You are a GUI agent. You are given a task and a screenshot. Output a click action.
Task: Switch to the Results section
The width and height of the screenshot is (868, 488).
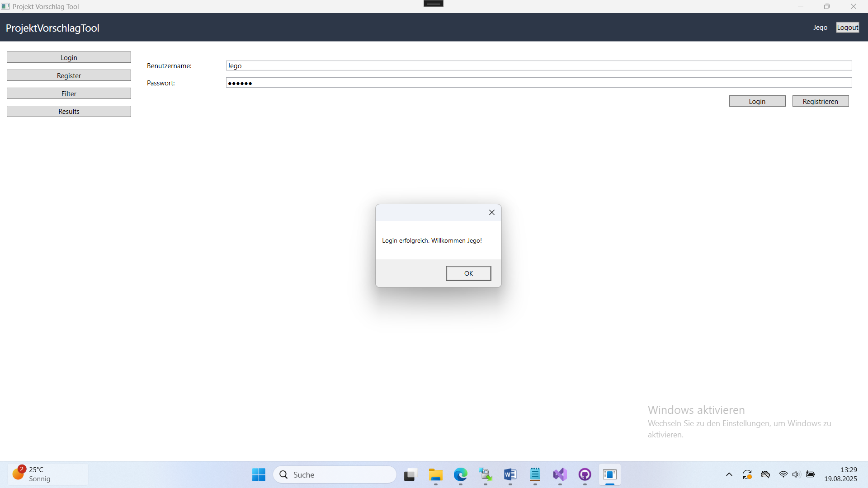tap(68, 111)
